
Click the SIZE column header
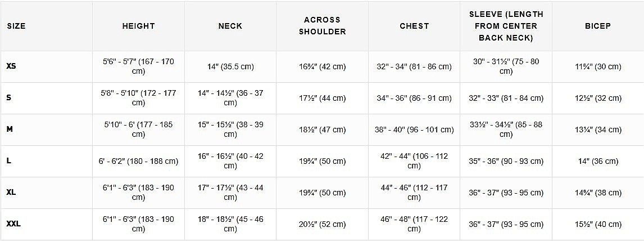tap(16, 26)
